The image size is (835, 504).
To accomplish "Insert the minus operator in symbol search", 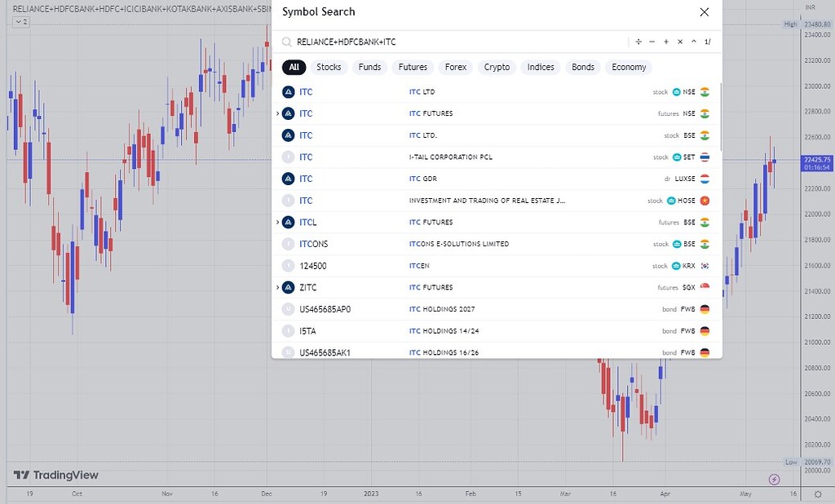I will click(x=652, y=42).
